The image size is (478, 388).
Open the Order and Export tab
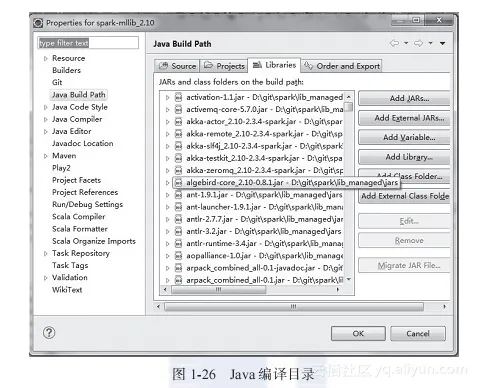pos(342,66)
